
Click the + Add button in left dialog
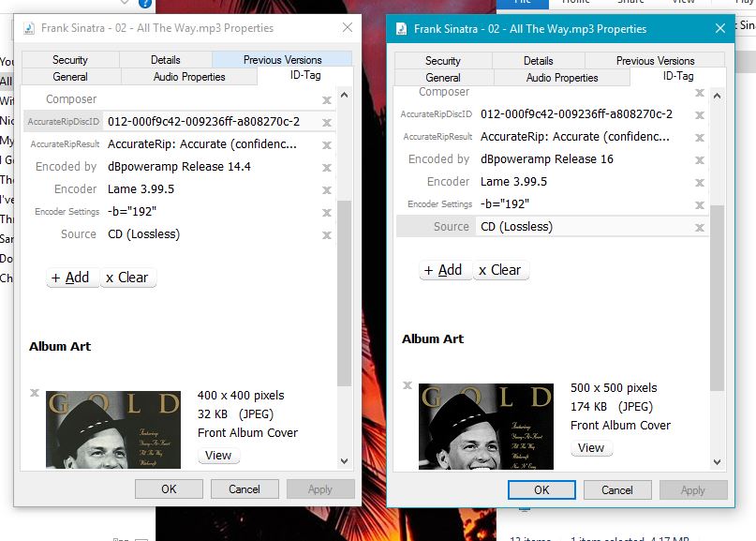point(71,278)
